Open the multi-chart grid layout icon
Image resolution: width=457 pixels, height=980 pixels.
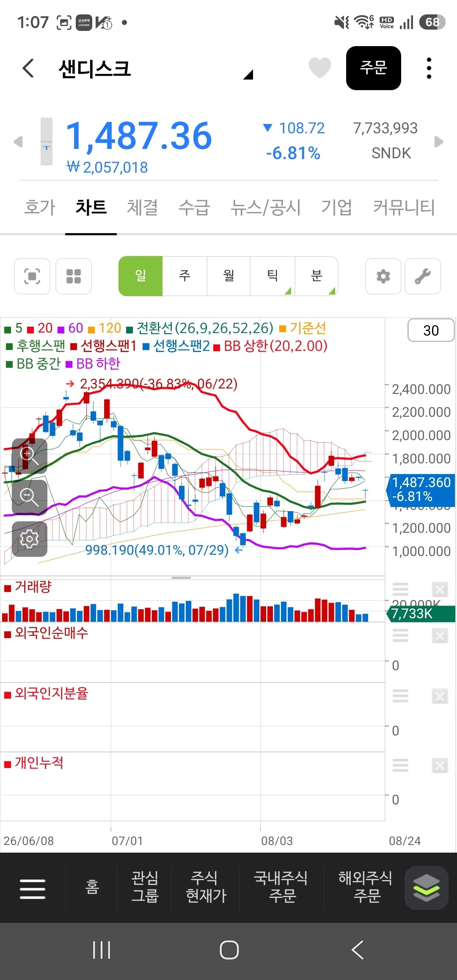[74, 276]
